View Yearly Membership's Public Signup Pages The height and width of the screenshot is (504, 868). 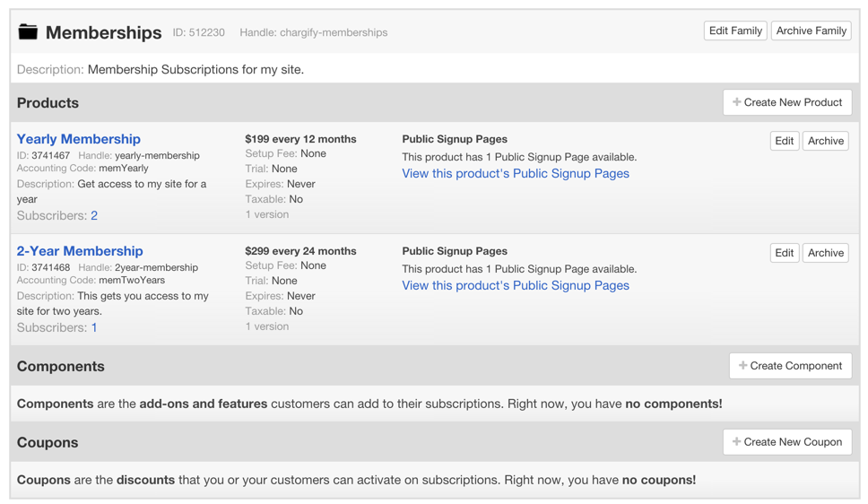coord(515,174)
